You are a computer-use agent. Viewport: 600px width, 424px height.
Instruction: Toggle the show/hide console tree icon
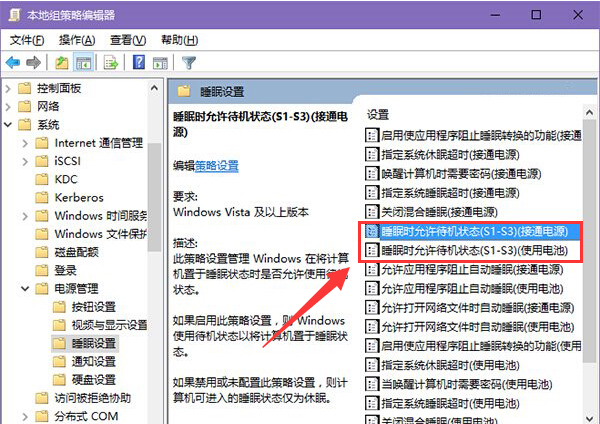[x=84, y=62]
